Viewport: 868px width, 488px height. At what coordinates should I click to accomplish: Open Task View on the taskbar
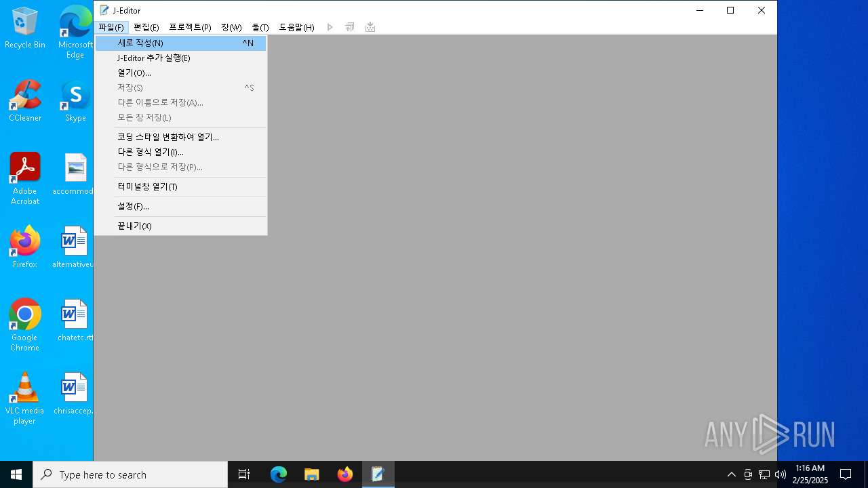244,474
